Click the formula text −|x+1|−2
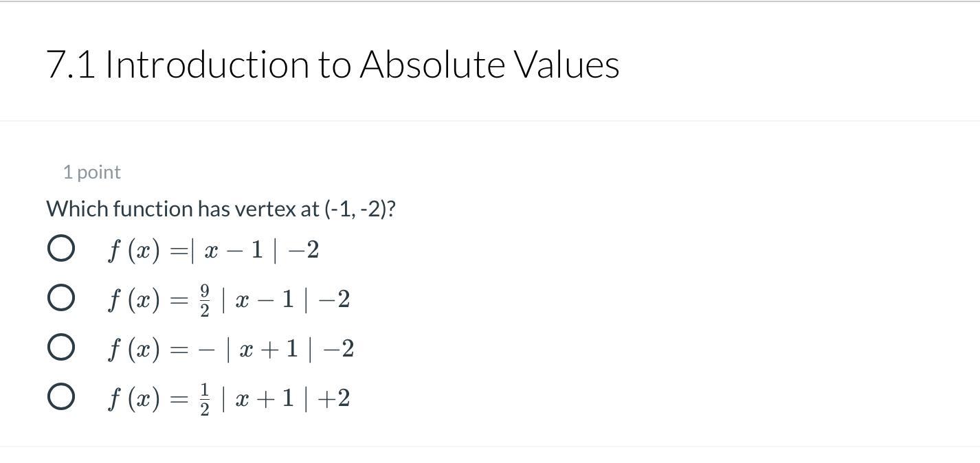The width and height of the screenshot is (980, 463). pos(231,349)
